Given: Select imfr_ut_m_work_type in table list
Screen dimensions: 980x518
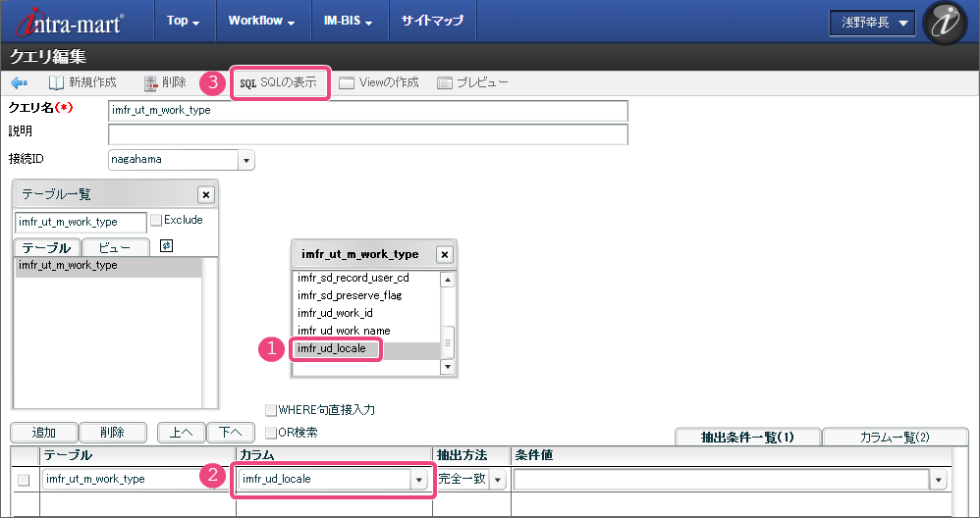Looking at the screenshot, I should pos(108,267).
